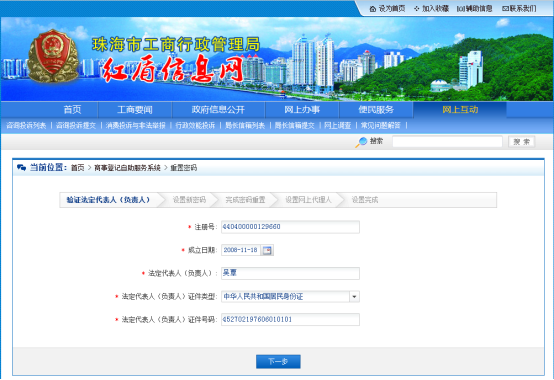This screenshot has height=380, width=554.
Task: Open 常见问题解答 submenu item
Action: (x=381, y=125)
